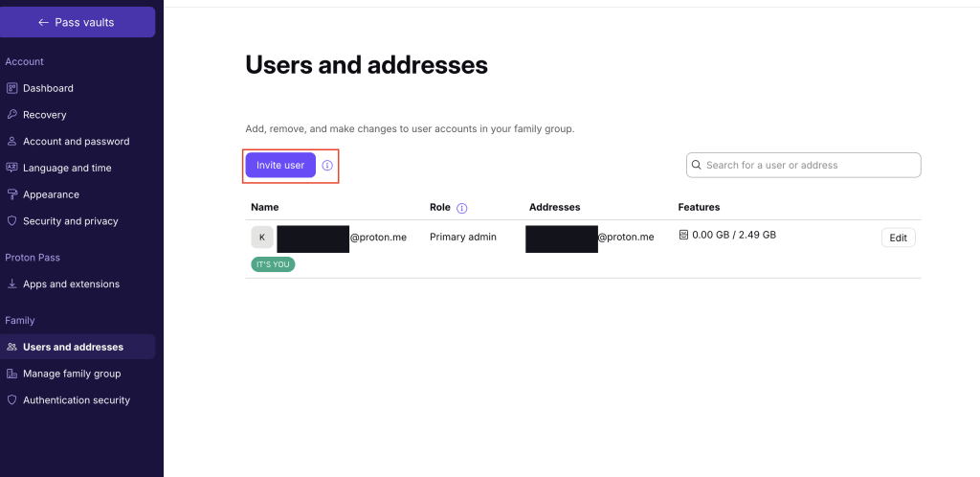Click the Authentication security shield icon
980x477 pixels.
pos(12,400)
